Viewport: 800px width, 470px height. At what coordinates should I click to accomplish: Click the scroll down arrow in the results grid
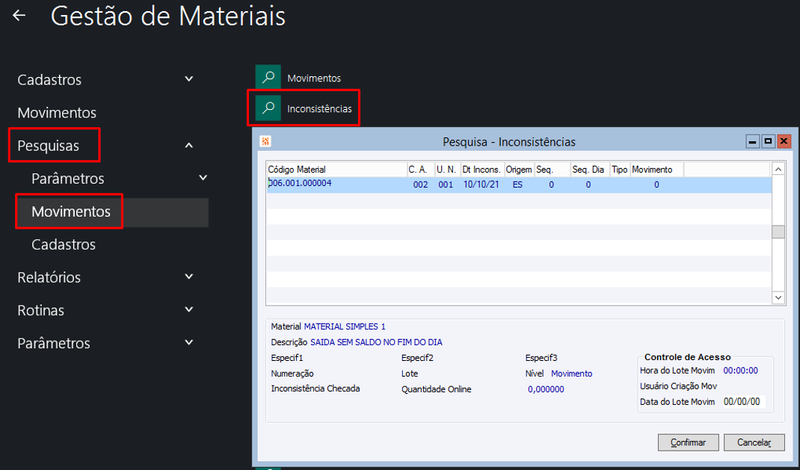pos(778,298)
